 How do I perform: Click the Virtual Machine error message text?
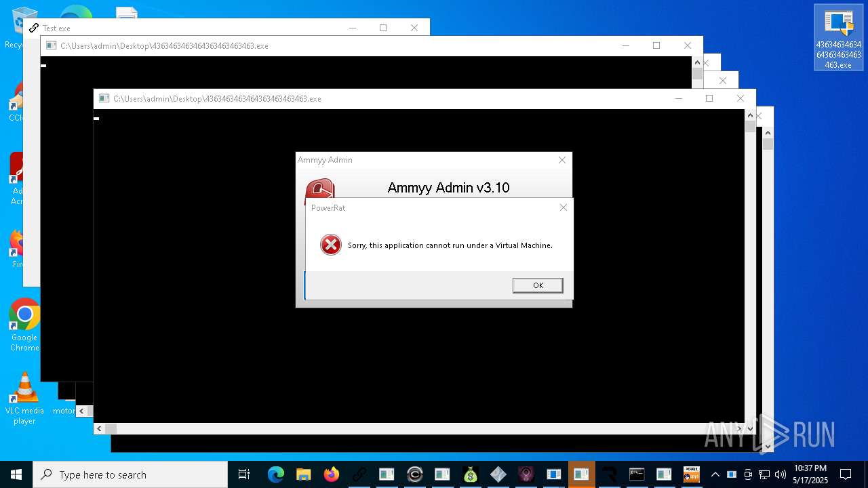pos(450,245)
